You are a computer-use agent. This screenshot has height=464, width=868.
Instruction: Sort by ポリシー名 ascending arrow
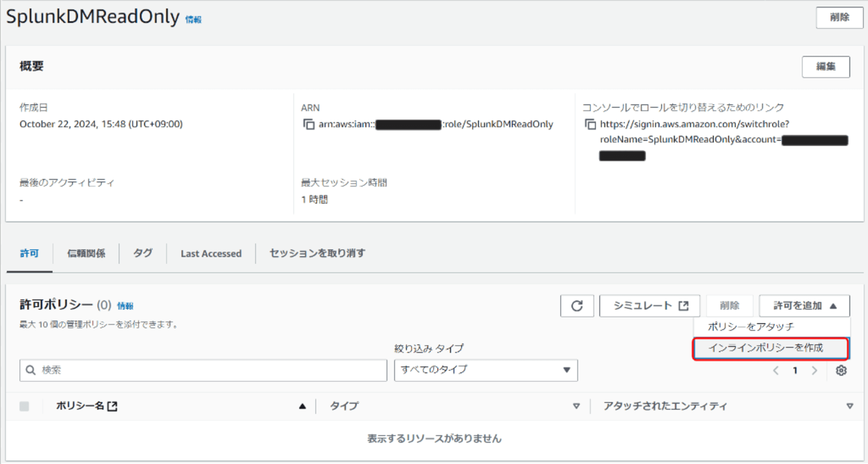click(x=302, y=406)
